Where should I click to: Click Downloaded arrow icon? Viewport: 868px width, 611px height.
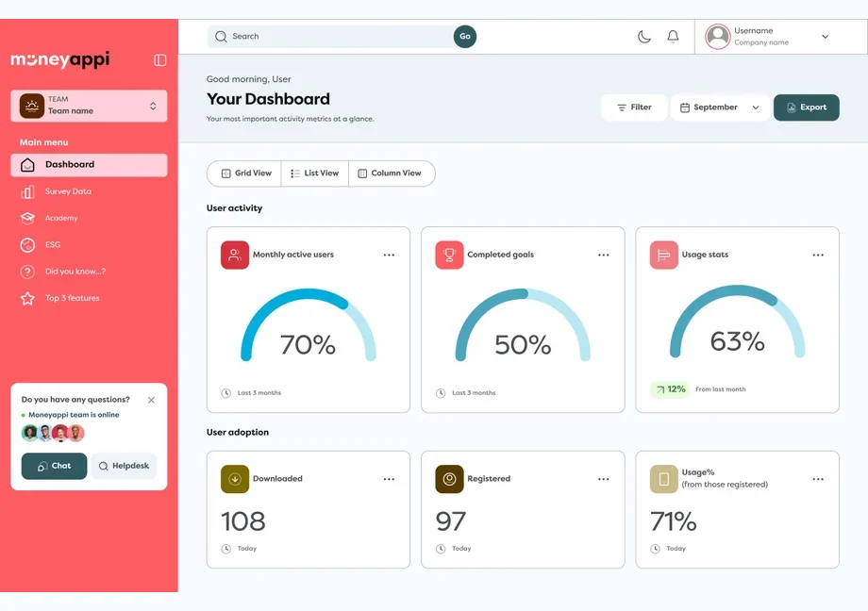tap(235, 479)
